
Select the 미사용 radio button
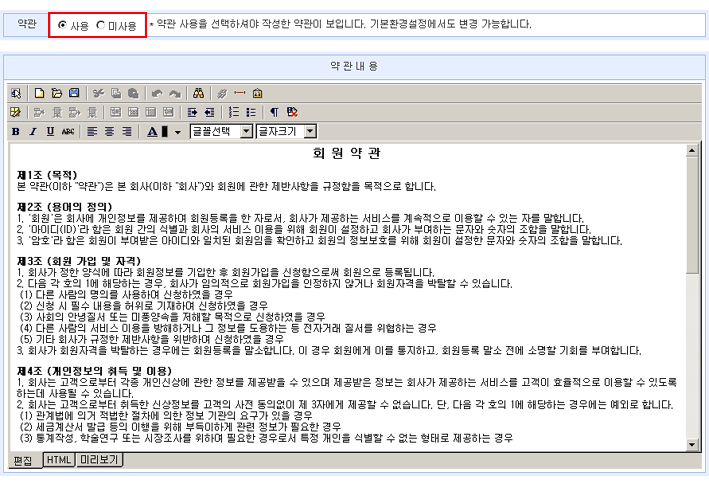(101, 25)
